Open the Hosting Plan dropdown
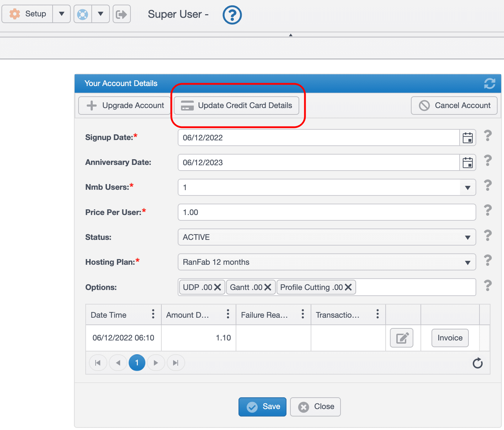Screen dimensions: 504x430 point(467,262)
